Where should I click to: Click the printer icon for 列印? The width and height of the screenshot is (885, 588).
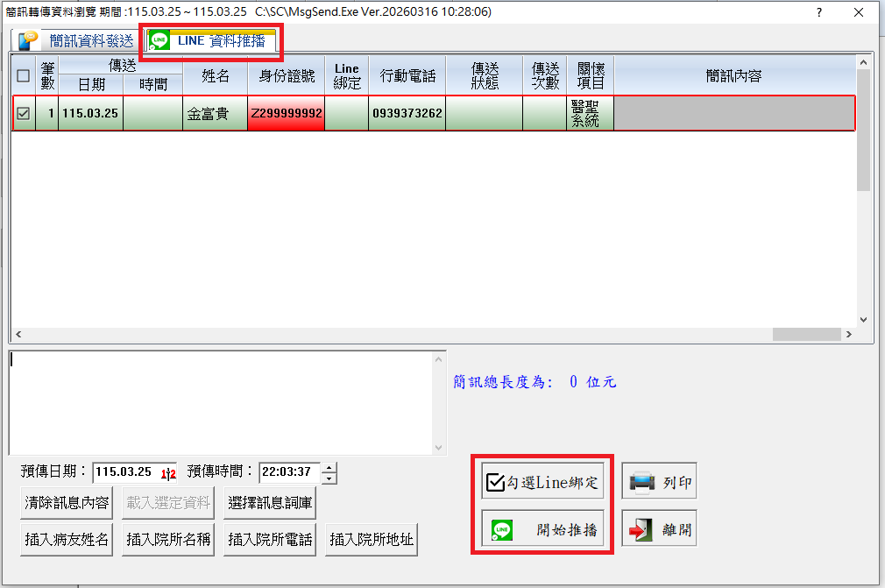click(642, 482)
